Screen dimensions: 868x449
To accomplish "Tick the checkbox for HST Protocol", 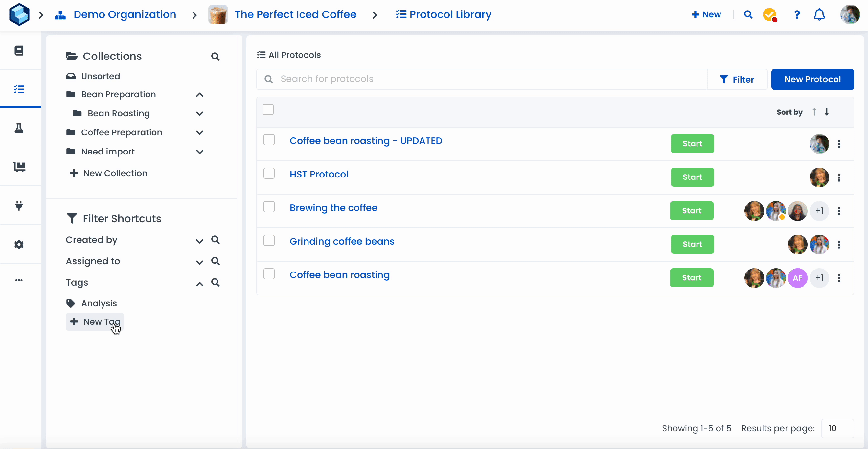I will (x=269, y=174).
